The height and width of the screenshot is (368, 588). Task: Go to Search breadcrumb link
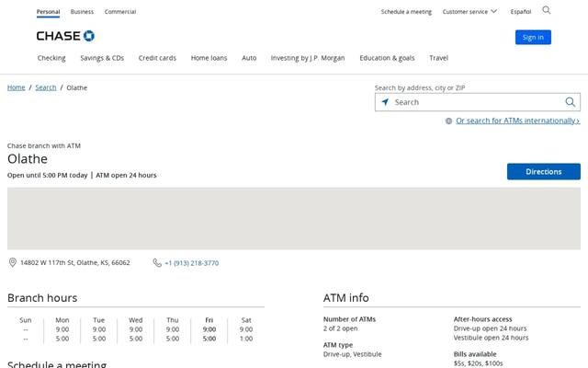(x=46, y=87)
